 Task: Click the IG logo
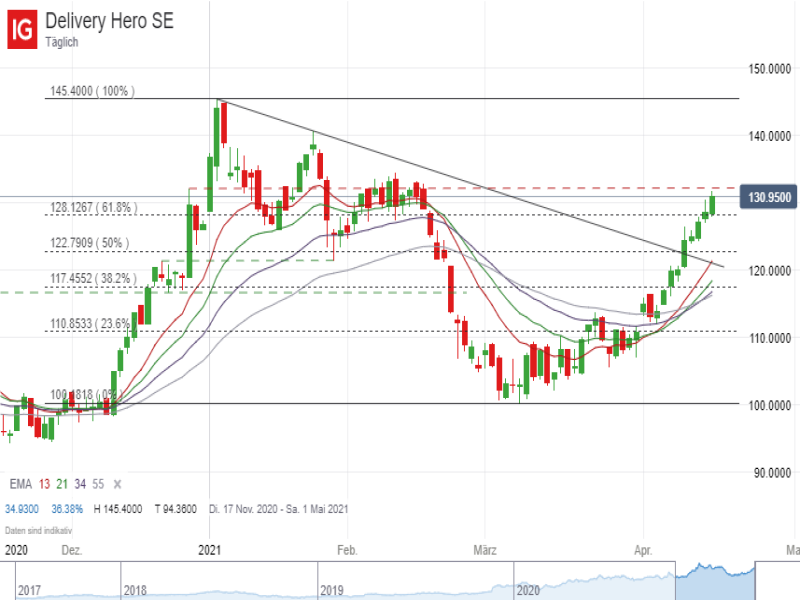point(22,30)
